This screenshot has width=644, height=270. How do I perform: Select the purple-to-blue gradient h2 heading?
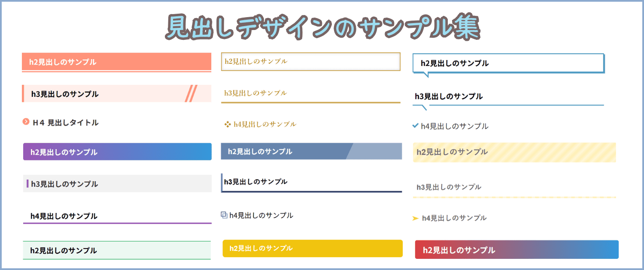click(x=117, y=152)
